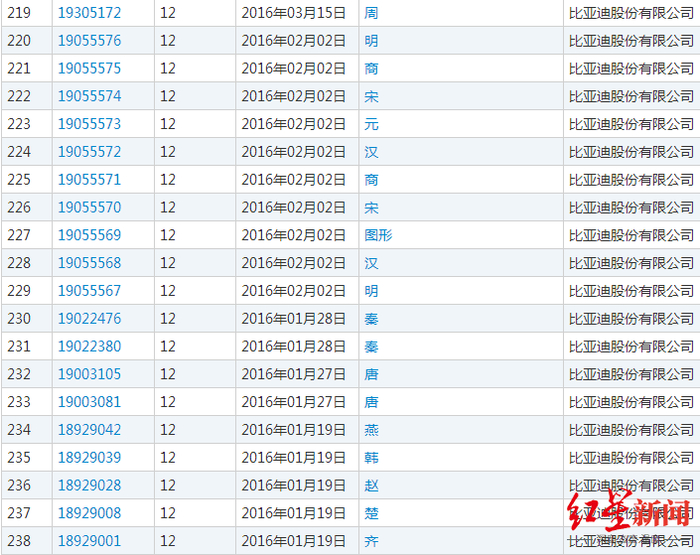Screen dimensions: 700x555
Task: Select applicant 比亚迪股份有限公司 in row 223
Action: click(x=631, y=124)
